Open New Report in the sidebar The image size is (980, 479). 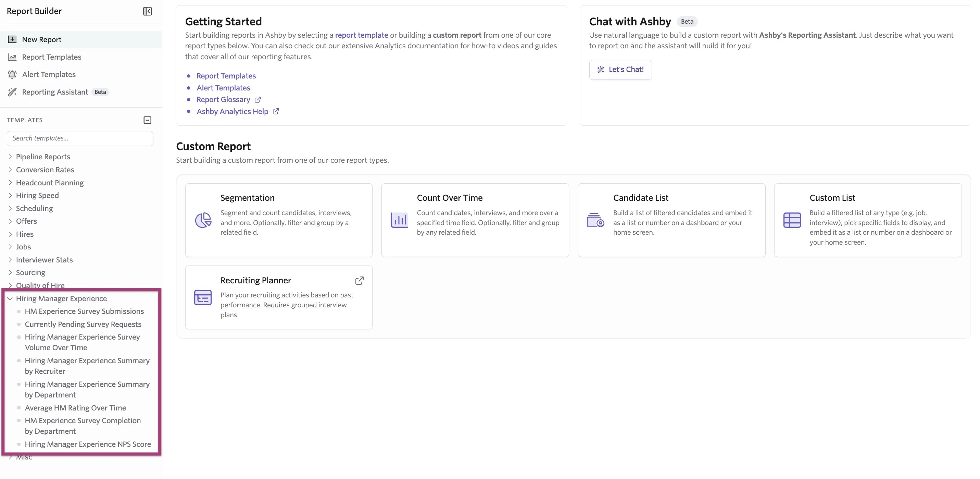(81, 39)
